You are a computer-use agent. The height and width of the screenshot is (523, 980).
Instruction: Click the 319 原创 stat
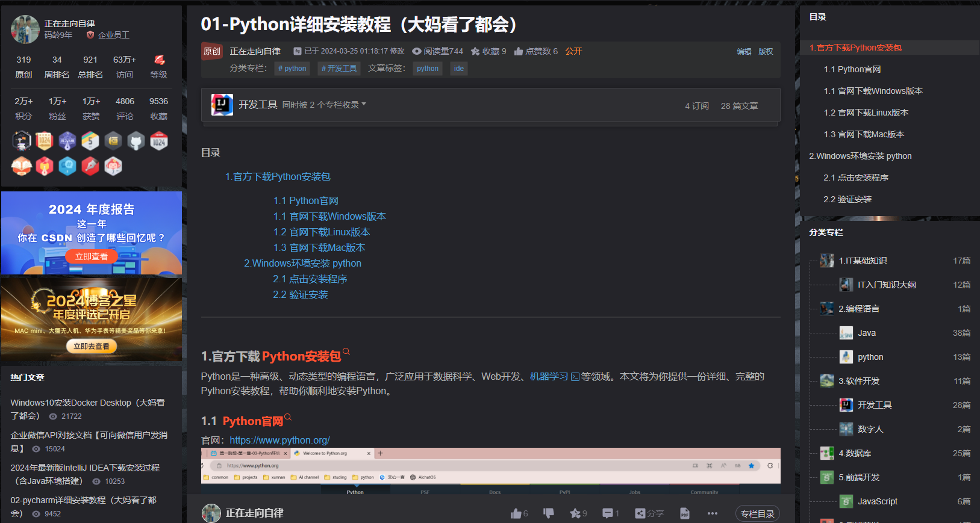pyautogui.click(x=23, y=67)
